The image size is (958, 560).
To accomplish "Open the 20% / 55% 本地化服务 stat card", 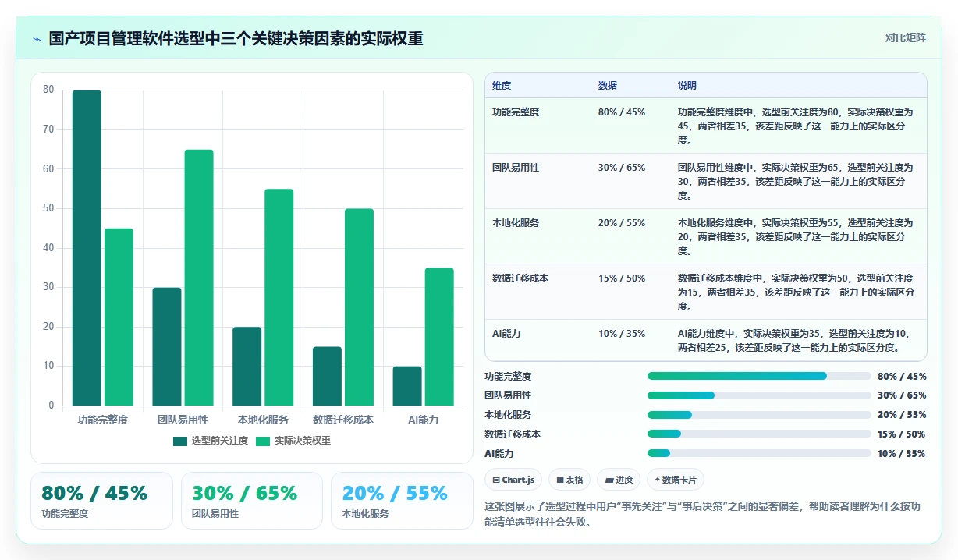I will (402, 501).
